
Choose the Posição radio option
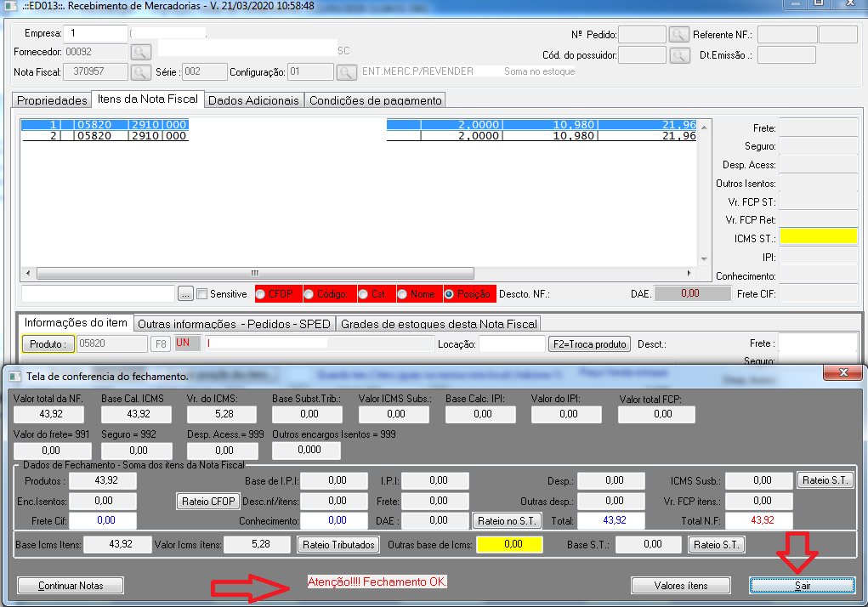[x=450, y=294]
